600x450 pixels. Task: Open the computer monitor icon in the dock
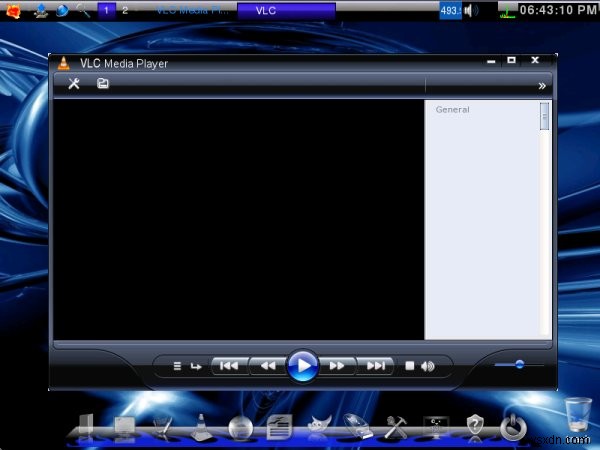125,427
